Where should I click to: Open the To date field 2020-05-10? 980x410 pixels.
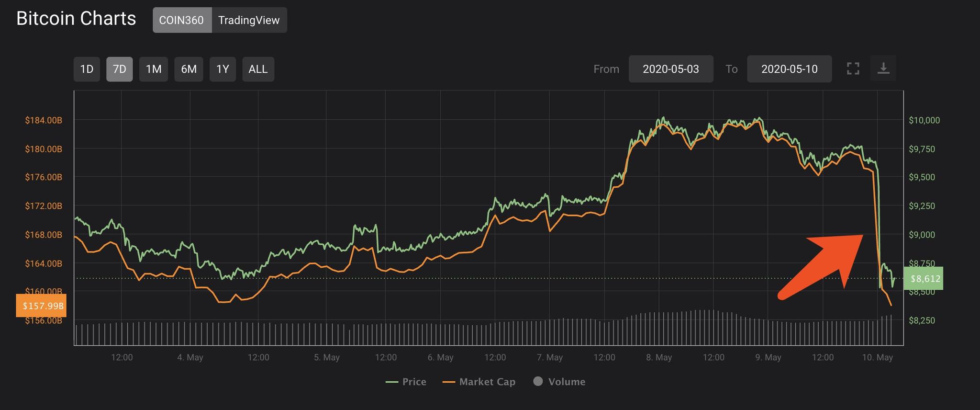[789, 69]
